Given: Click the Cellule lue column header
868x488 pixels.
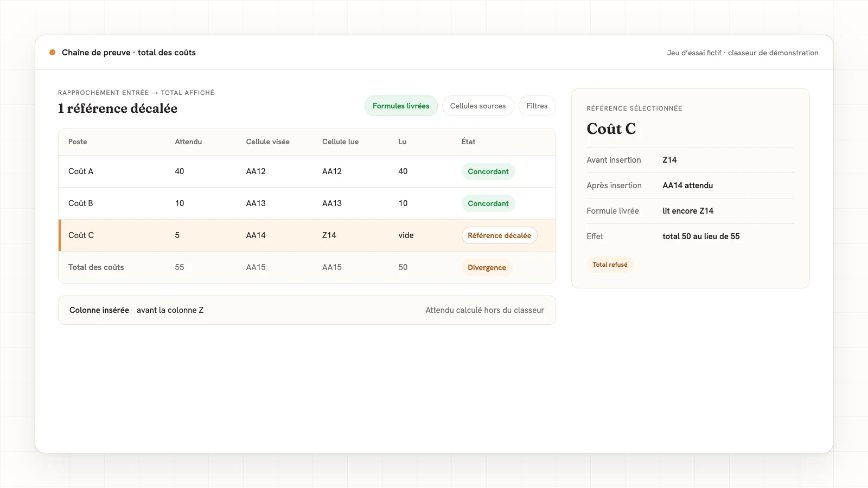Looking at the screenshot, I should [340, 142].
